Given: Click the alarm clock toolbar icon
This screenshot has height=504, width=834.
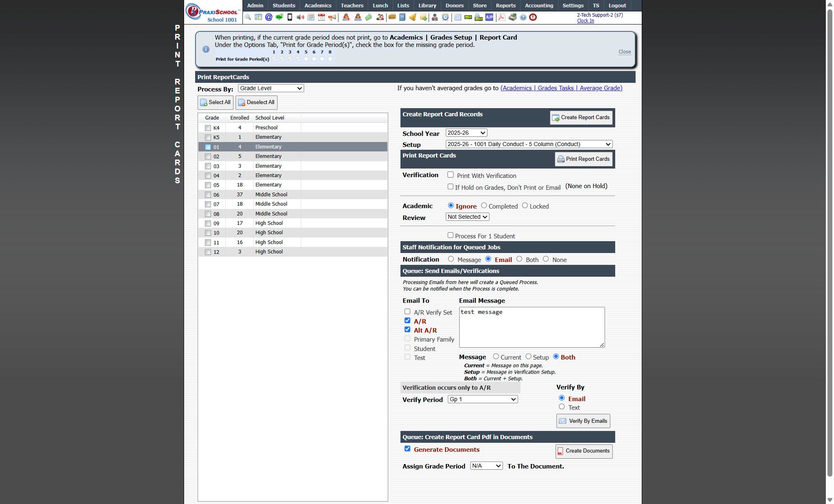Looking at the screenshot, I should tap(445, 17).
